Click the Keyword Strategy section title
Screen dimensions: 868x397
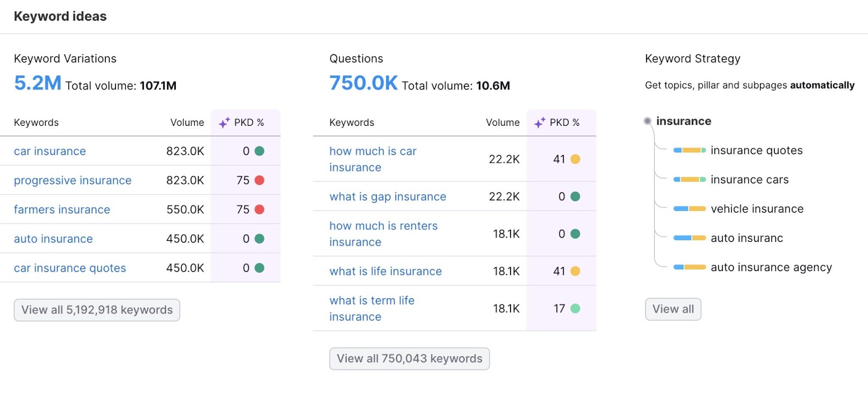point(693,59)
